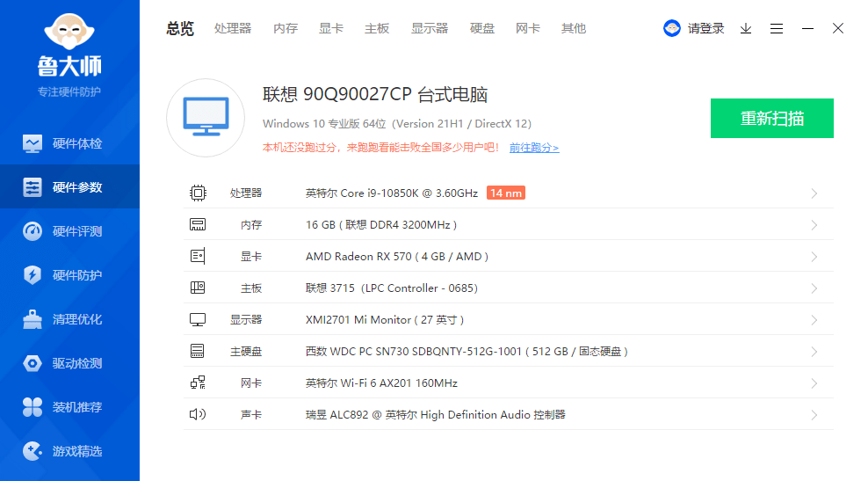The image size is (868, 481).
Task: Click the green 重新扫描 button
Action: (771, 119)
